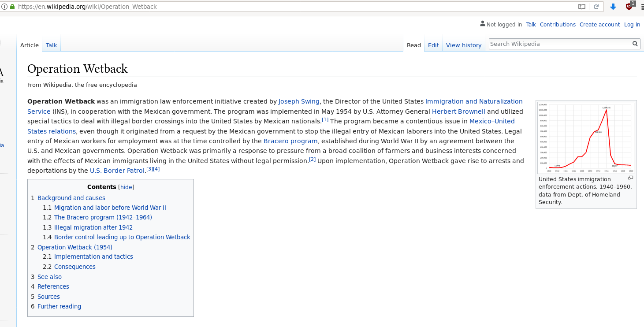Follow the Joseph Swing link
This screenshot has height=327, width=644.
(299, 101)
